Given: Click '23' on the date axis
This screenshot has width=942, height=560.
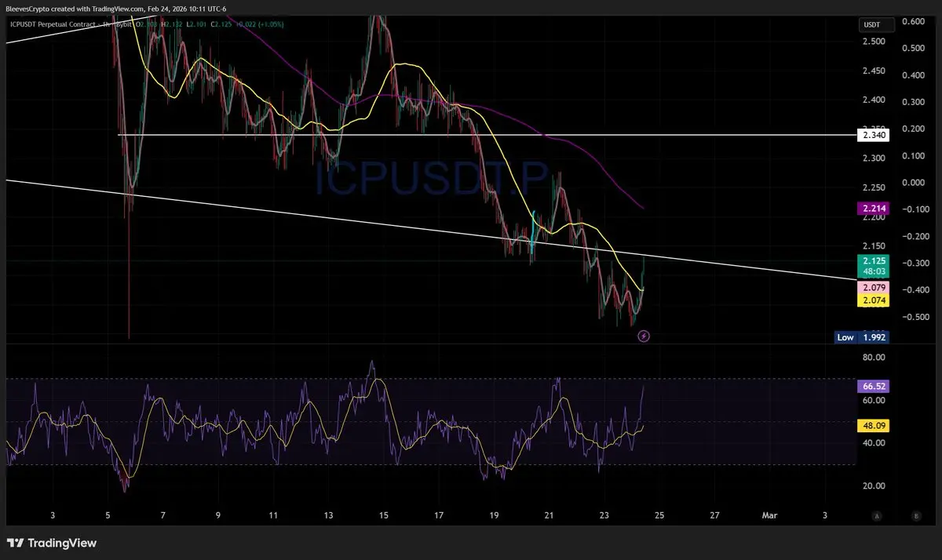Looking at the screenshot, I should coord(604,515).
